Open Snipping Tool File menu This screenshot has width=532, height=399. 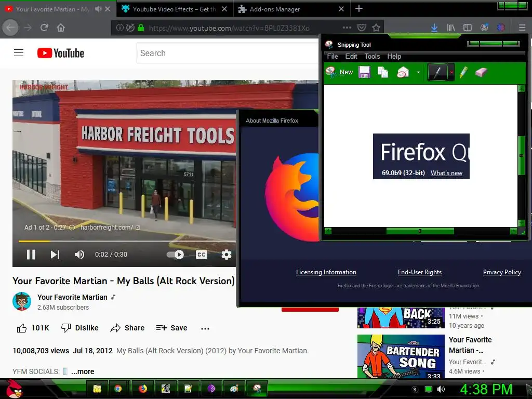click(332, 56)
